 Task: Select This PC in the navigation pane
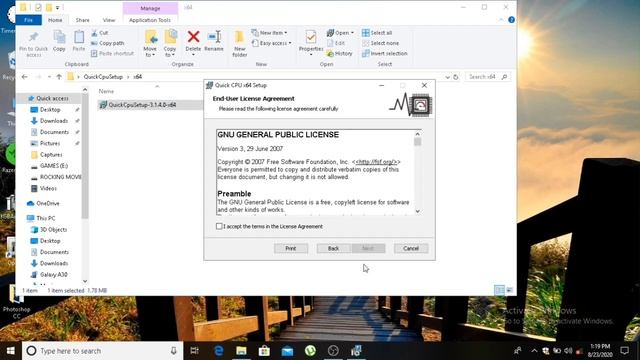pos(46,218)
